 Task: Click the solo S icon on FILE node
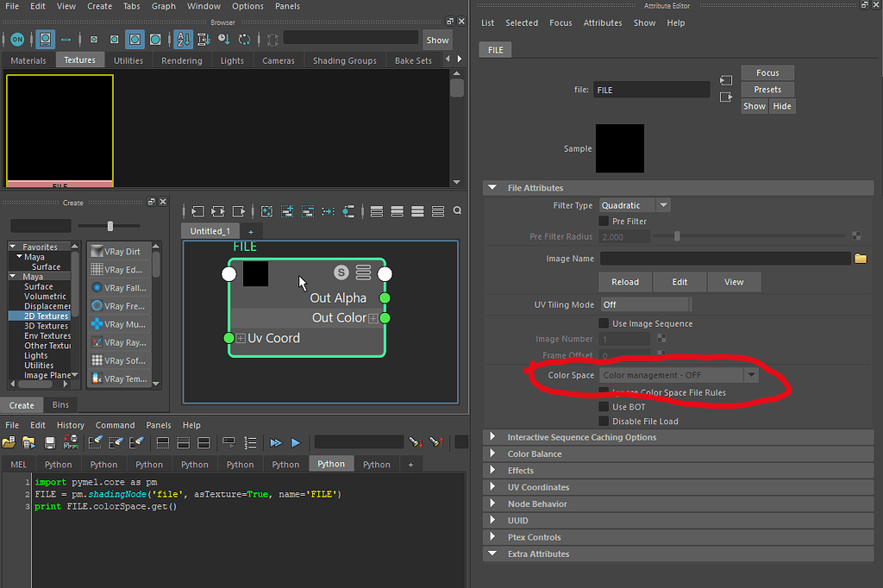341,272
